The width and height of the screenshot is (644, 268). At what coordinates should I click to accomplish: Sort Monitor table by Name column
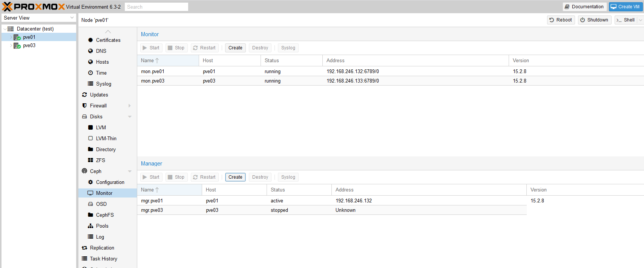168,61
